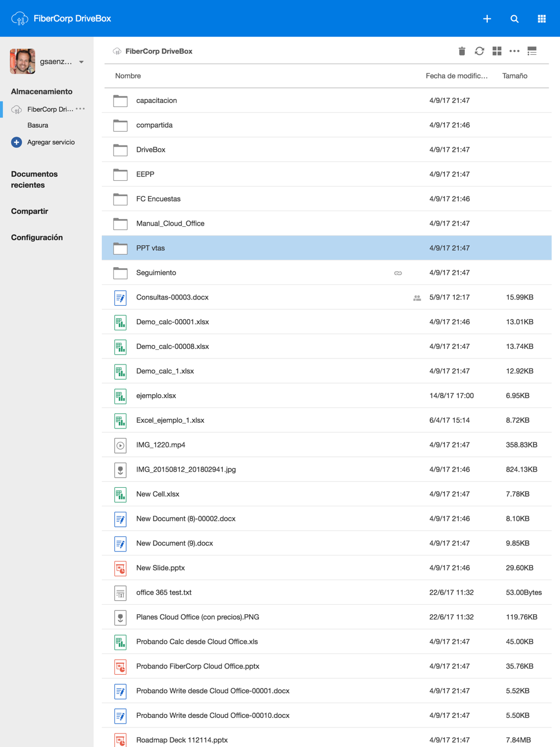The width and height of the screenshot is (560, 747).
Task: Click the Agregar servicio plus icon
Action: pyautogui.click(x=17, y=142)
